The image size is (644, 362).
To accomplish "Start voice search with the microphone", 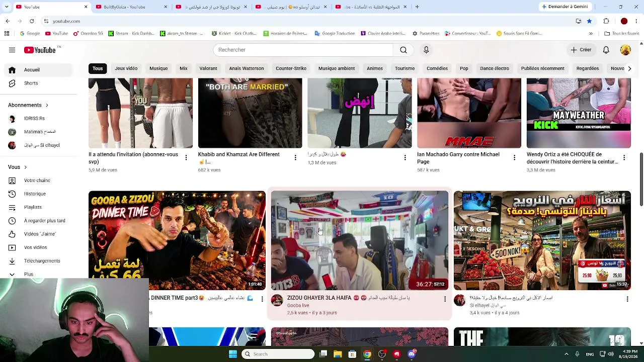I will point(426,50).
